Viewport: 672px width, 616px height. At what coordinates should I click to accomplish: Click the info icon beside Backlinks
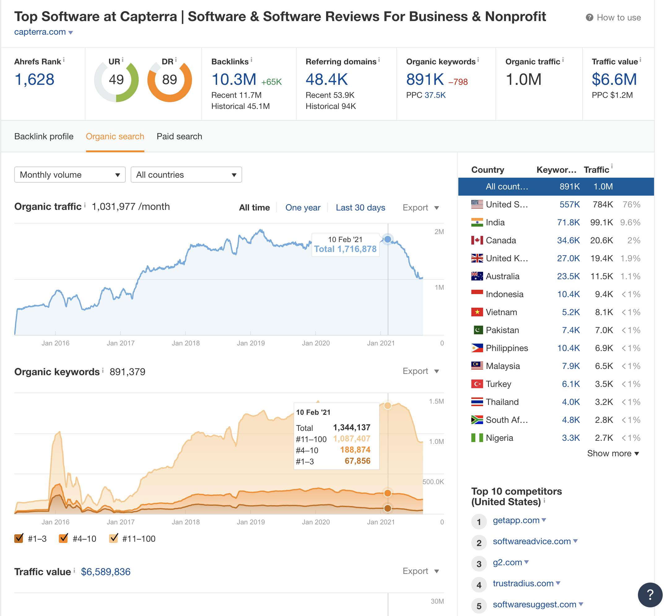pos(251,60)
